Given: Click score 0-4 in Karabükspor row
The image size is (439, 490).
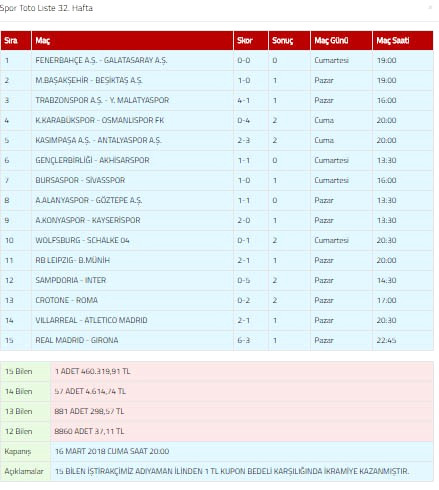Looking at the screenshot, I should point(244,120).
